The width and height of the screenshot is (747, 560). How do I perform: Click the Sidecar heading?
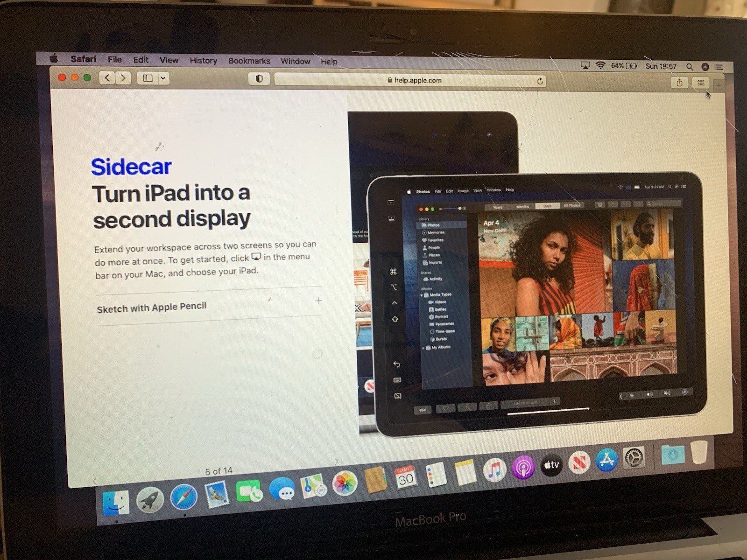(x=131, y=167)
